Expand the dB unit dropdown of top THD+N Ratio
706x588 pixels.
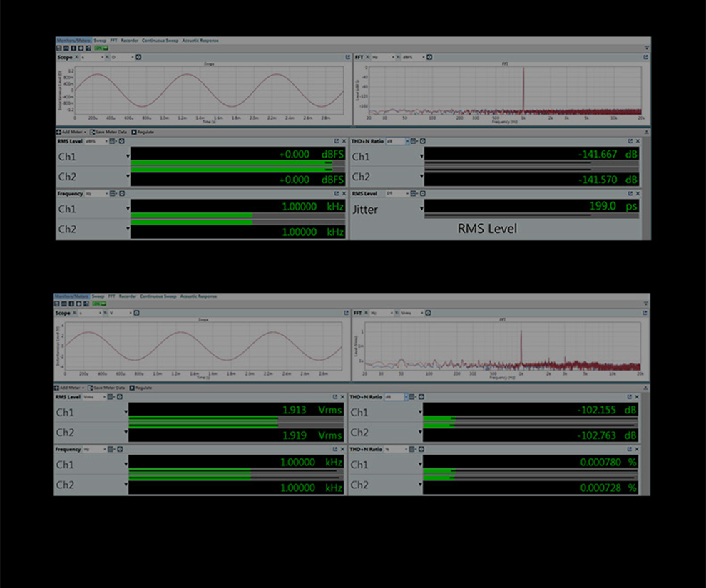[x=399, y=141]
